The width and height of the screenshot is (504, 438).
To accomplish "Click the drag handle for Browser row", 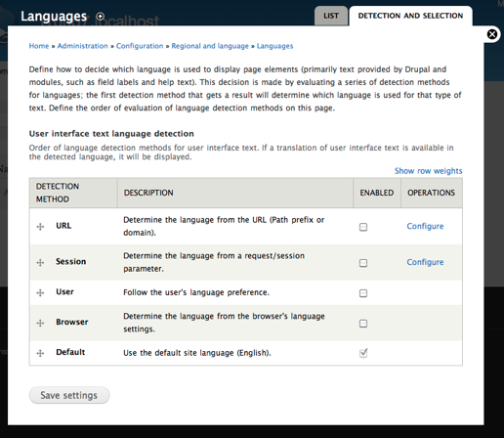I will click(x=40, y=323).
